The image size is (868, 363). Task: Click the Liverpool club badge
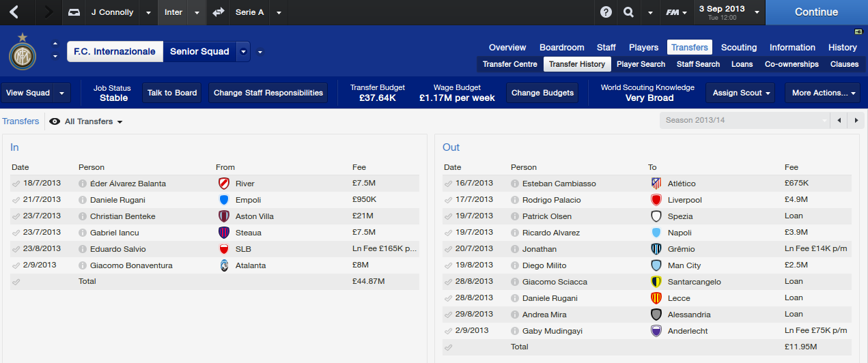pos(656,200)
